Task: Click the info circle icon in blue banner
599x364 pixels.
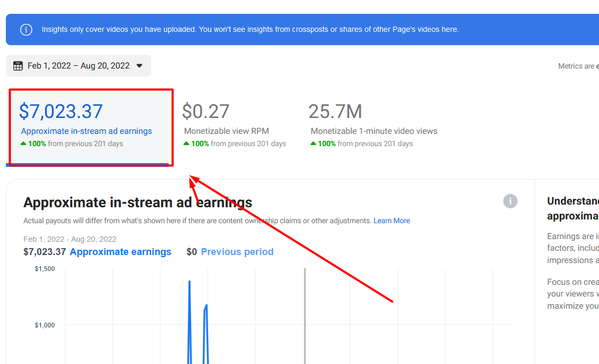Action: tap(26, 29)
